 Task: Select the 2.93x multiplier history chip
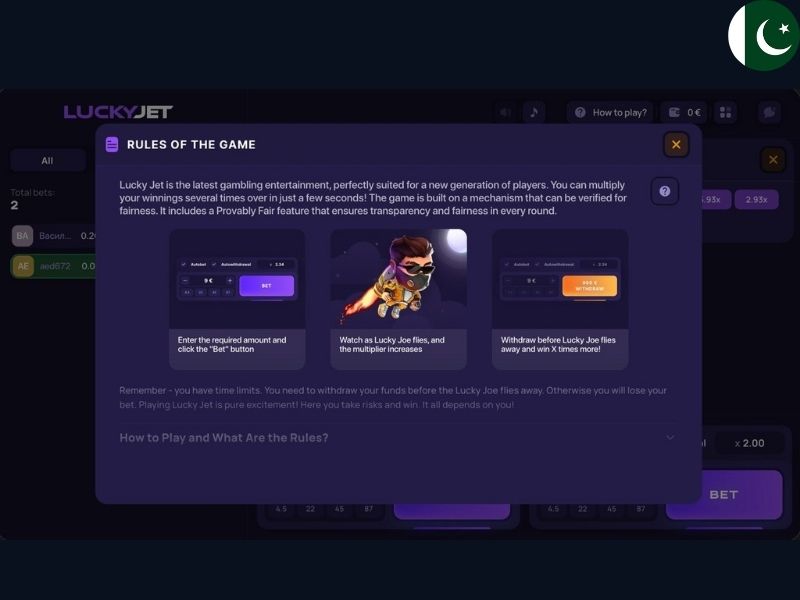(756, 199)
